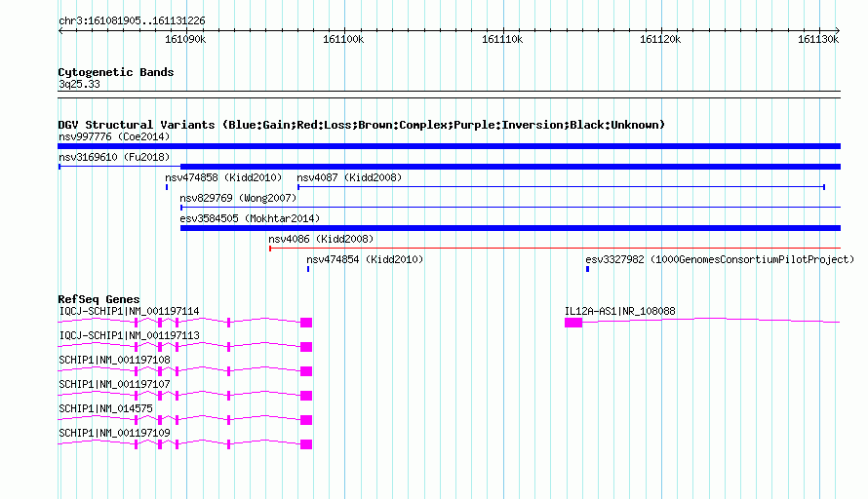The height and width of the screenshot is (499, 868).
Task: Click the 3q25.33 band label
Action: tap(79, 84)
